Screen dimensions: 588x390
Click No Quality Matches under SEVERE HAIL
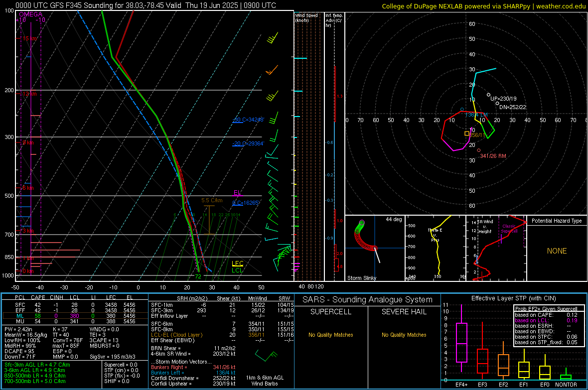(404, 335)
